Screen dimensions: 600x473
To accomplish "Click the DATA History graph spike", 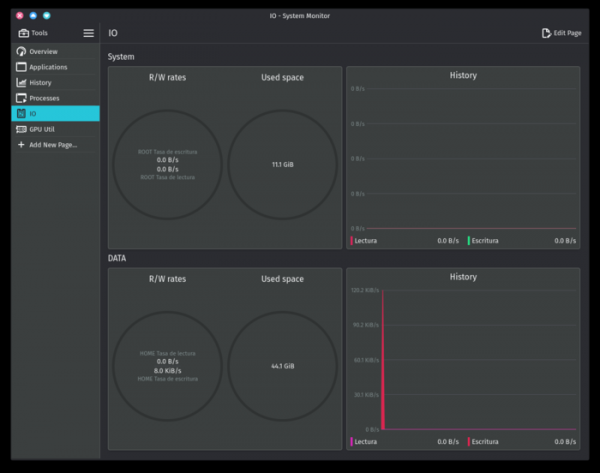I will (x=382, y=360).
